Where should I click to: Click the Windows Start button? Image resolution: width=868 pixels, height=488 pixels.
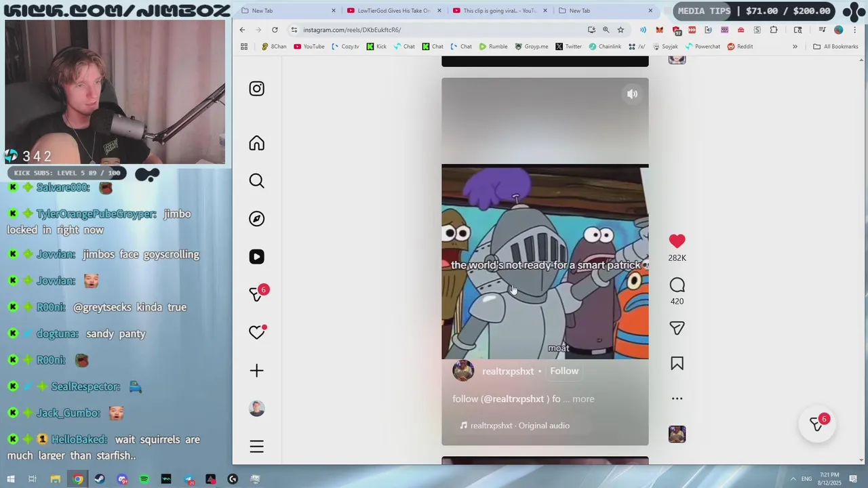(11, 479)
